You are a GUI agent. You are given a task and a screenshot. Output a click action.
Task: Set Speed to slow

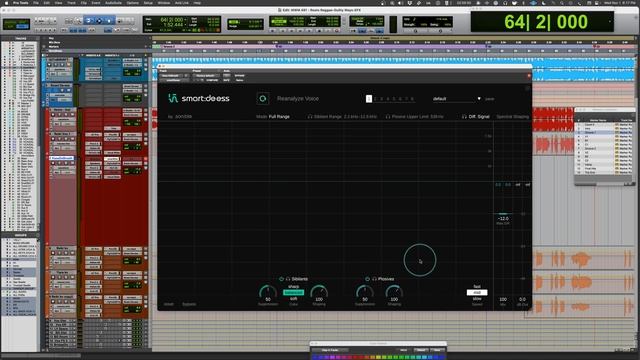click(x=477, y=299)
